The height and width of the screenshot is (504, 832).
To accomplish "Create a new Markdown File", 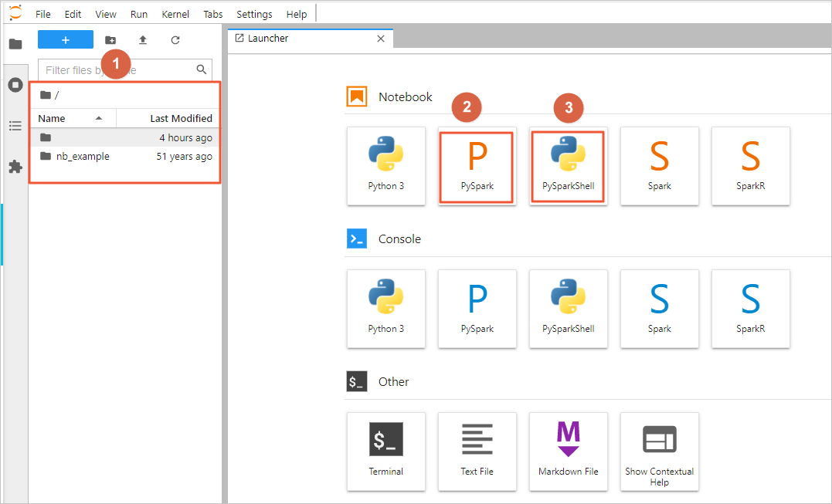I will click(569, 452).
